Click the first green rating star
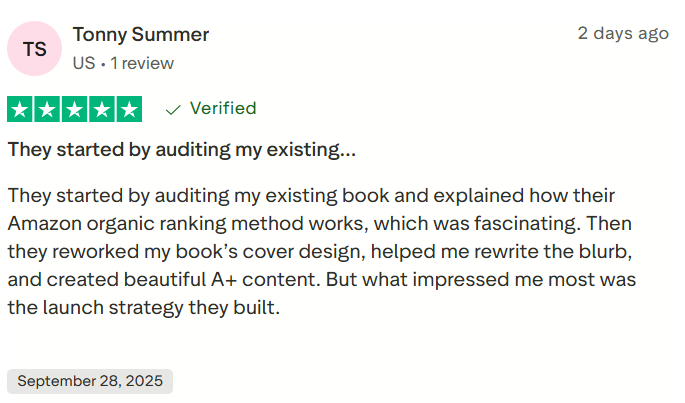 click(x=21, y=109)
